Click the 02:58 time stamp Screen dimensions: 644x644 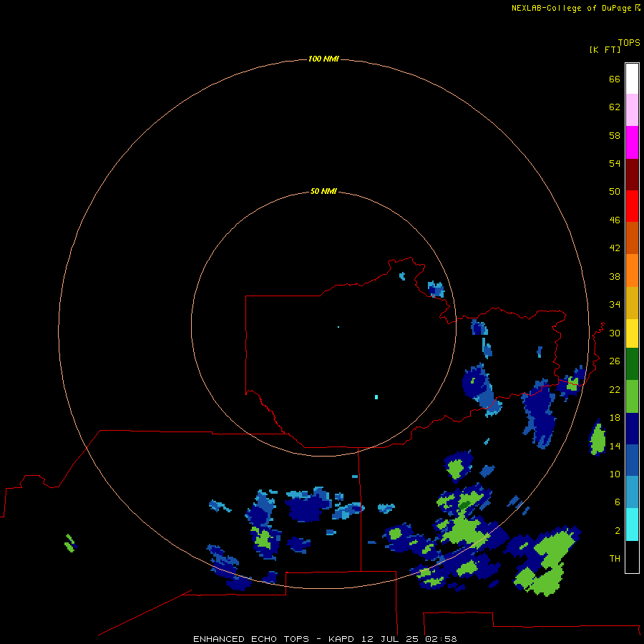[x=441, y=639]
